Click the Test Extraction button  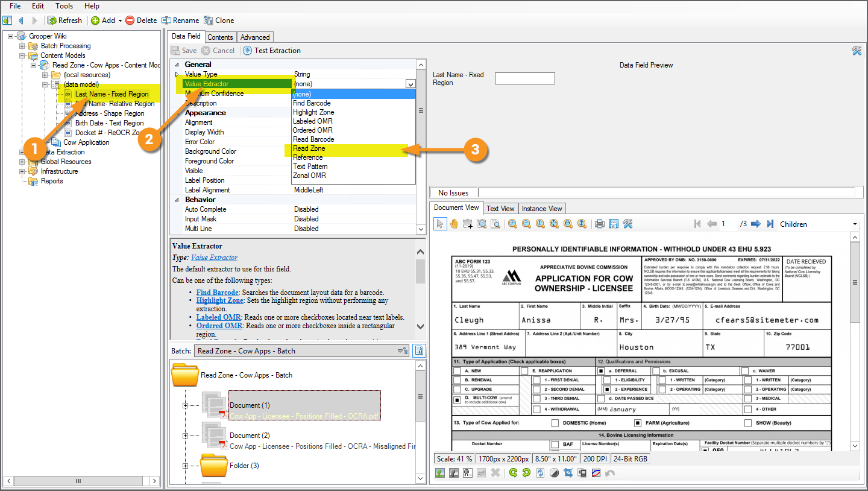[x=272, y=51]
